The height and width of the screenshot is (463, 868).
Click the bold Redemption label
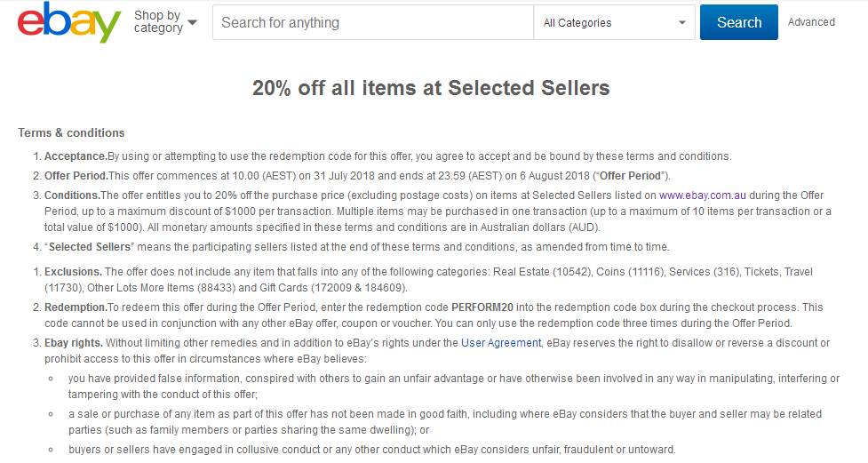click(x=76, y=307)
